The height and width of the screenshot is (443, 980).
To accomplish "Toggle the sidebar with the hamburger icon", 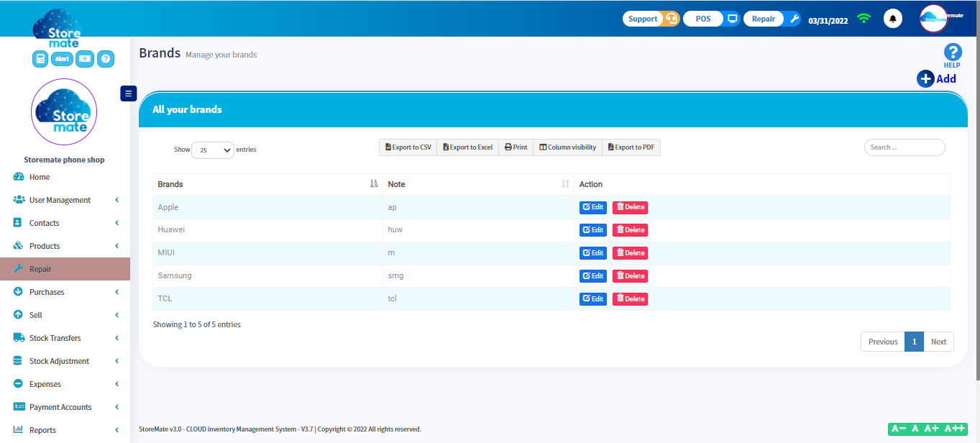I will coord(129,93).
